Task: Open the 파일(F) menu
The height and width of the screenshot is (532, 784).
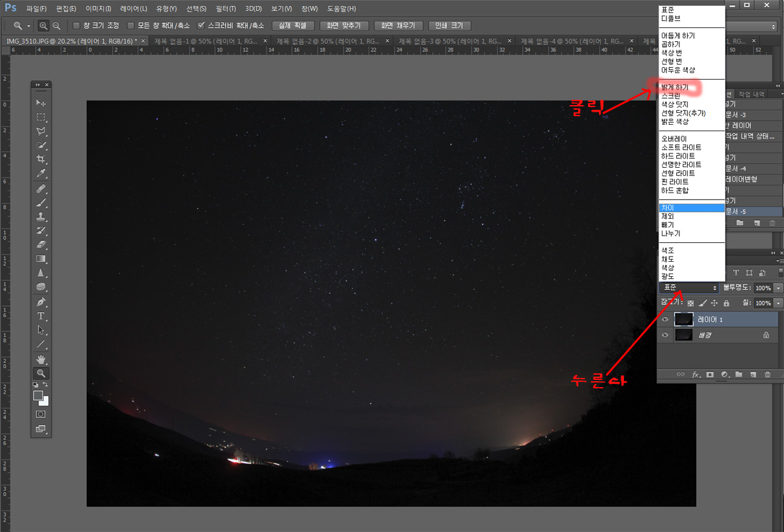Action: tap(37, 8)
